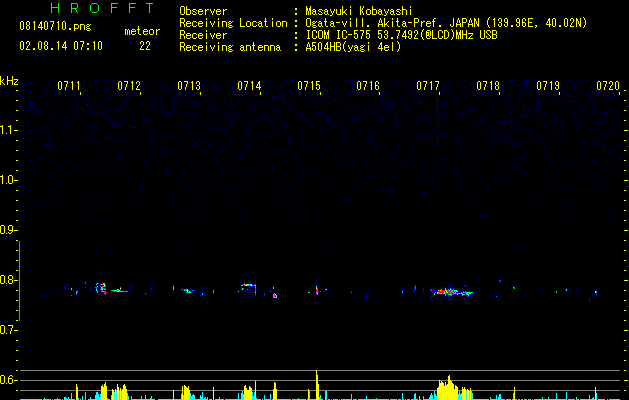Screen dimensions: 629x400
Task: Click the A504HB(yagi 4el) antenna text
Action: [353, 47]
